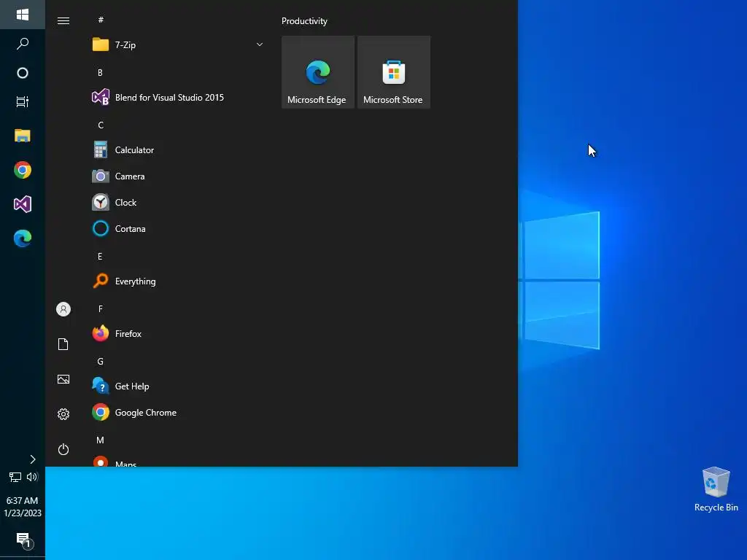
Task: Open Cortana from the app list
Action: 178,228
